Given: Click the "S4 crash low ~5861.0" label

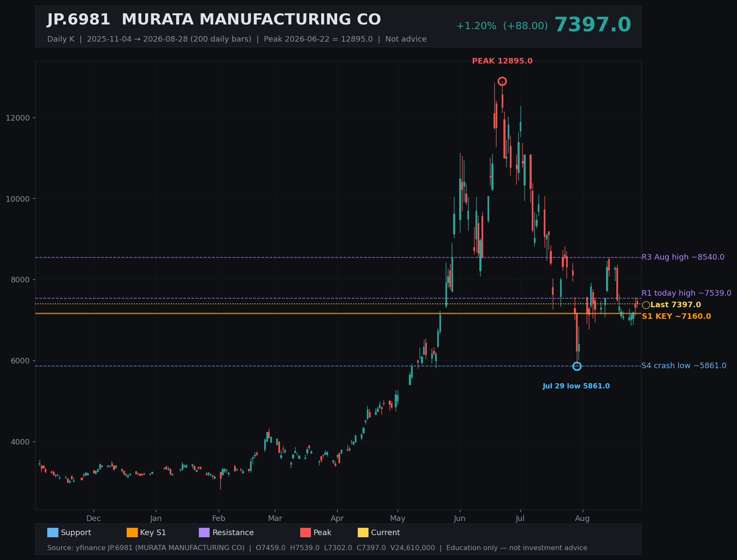Looking at the screenshot, I should [x=684, y=366].
